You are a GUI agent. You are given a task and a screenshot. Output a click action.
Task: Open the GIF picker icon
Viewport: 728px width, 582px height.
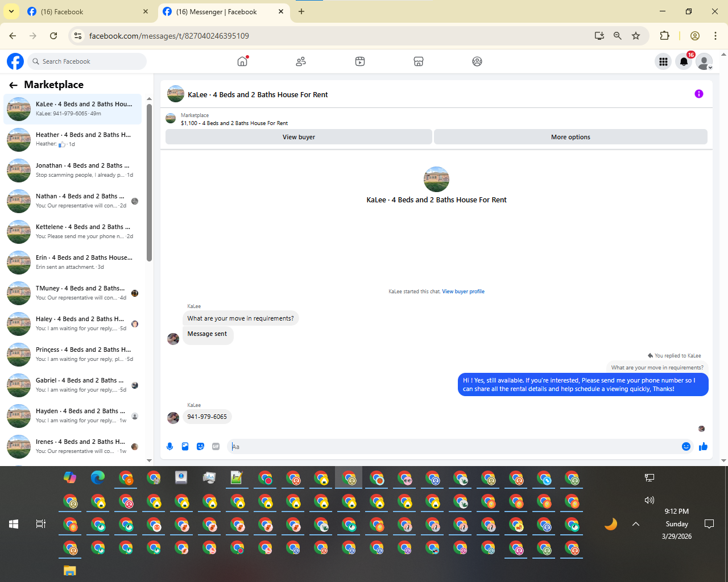(x=216, y=447)
